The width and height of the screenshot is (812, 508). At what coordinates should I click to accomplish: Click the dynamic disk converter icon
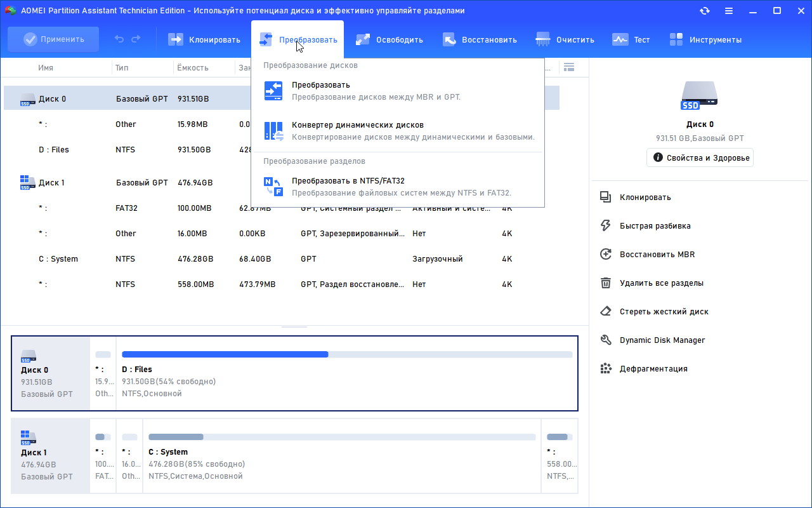point(273,131)
